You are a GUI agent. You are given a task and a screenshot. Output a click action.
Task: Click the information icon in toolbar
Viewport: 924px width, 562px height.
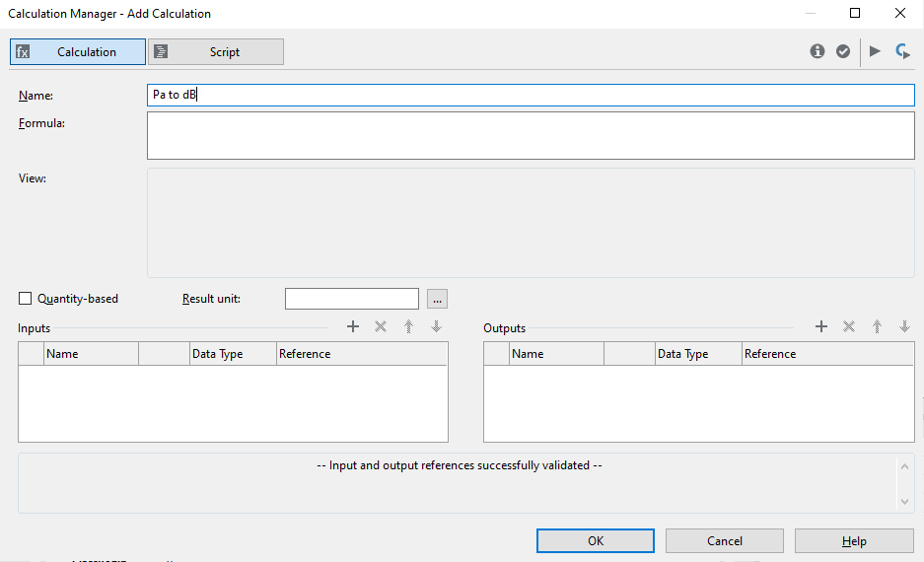[x=817, y=51]
